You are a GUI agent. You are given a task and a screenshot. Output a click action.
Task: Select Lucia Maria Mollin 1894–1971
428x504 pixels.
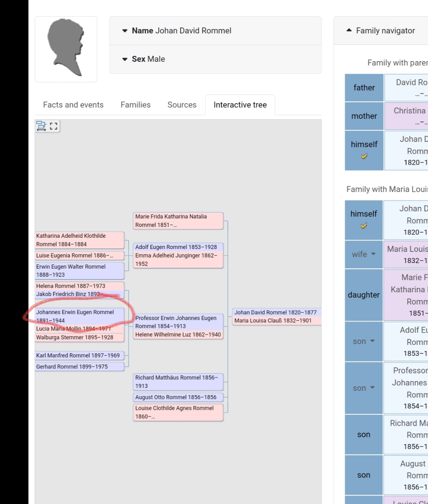click(79, 329)
